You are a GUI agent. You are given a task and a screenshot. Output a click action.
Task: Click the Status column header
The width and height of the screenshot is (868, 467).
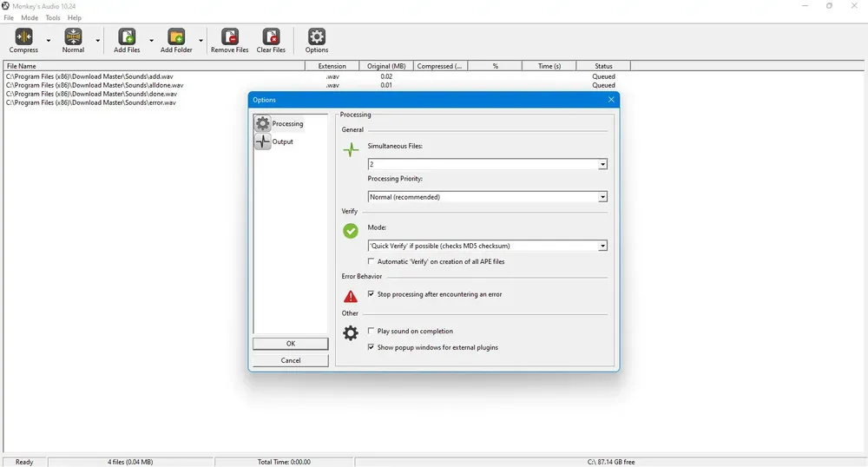click(603, 66)
